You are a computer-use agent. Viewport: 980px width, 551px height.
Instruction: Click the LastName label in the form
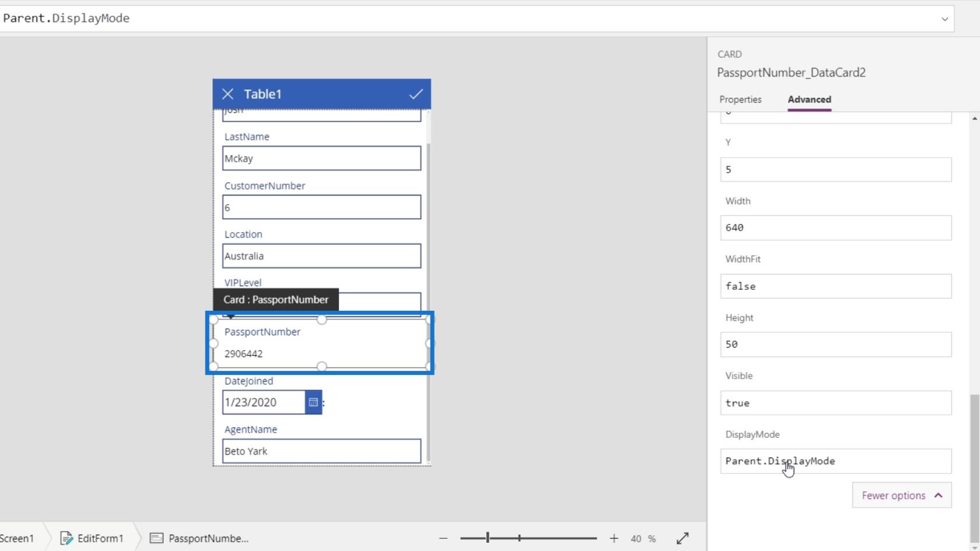tap(246, 136)
